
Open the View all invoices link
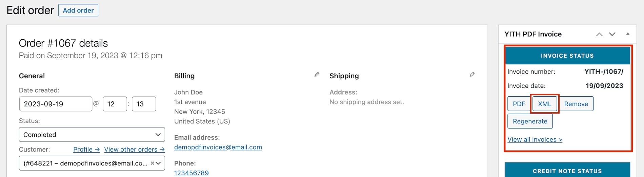point(535,139)
